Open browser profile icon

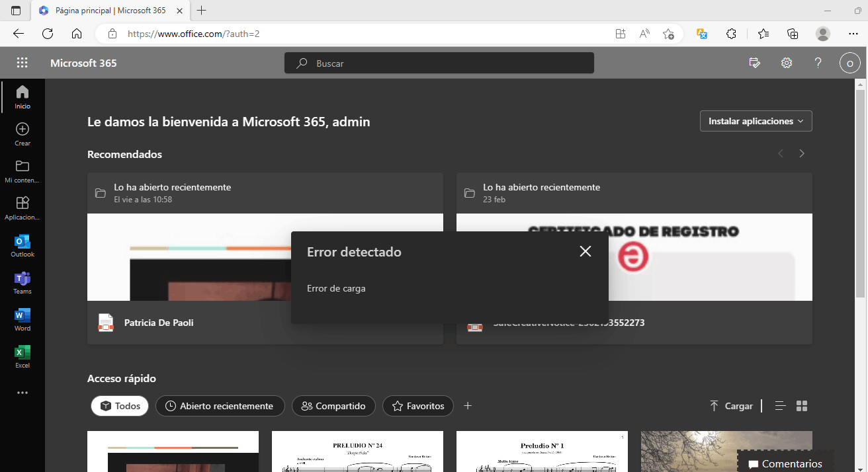(823, 34)
